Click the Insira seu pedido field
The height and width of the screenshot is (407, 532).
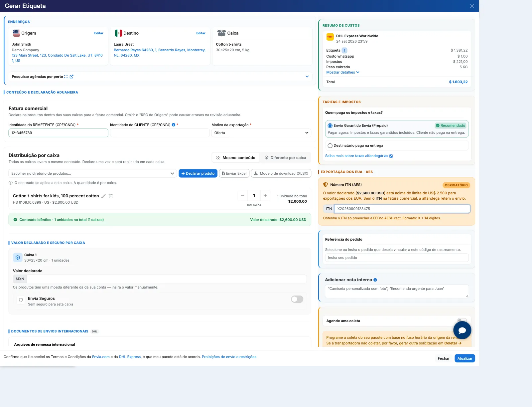coord(397,258)
